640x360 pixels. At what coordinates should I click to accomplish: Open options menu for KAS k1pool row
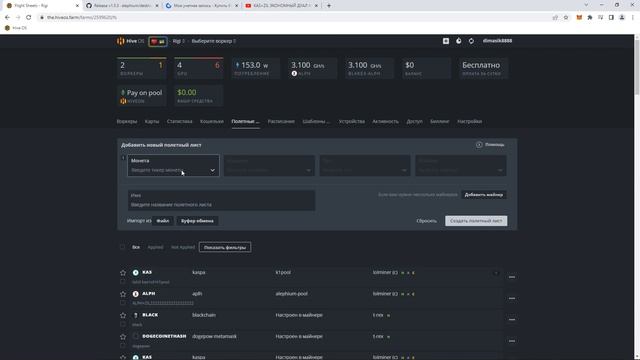(512, 277)
